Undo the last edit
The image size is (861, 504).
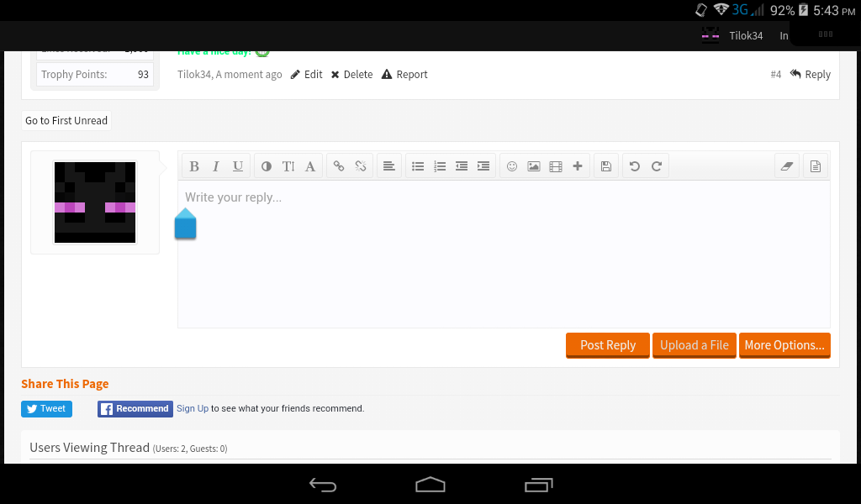635,166
